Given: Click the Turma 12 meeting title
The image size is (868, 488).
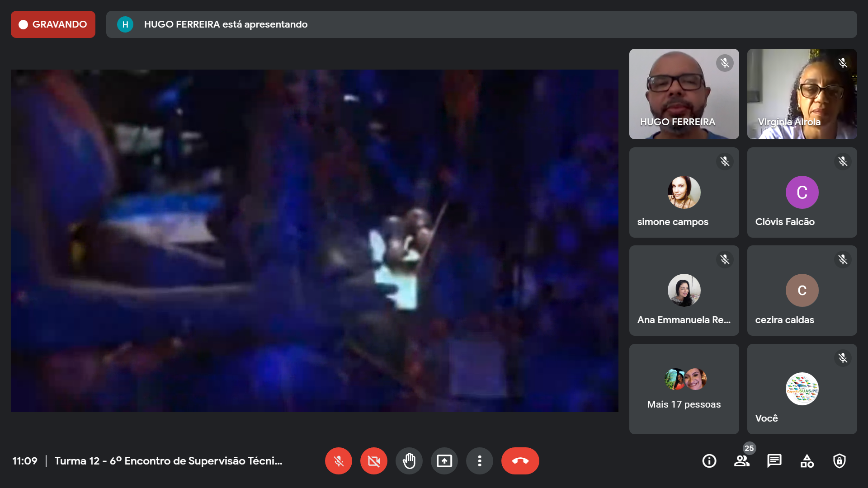Looking at the screenshot, I should click(168, 461).
